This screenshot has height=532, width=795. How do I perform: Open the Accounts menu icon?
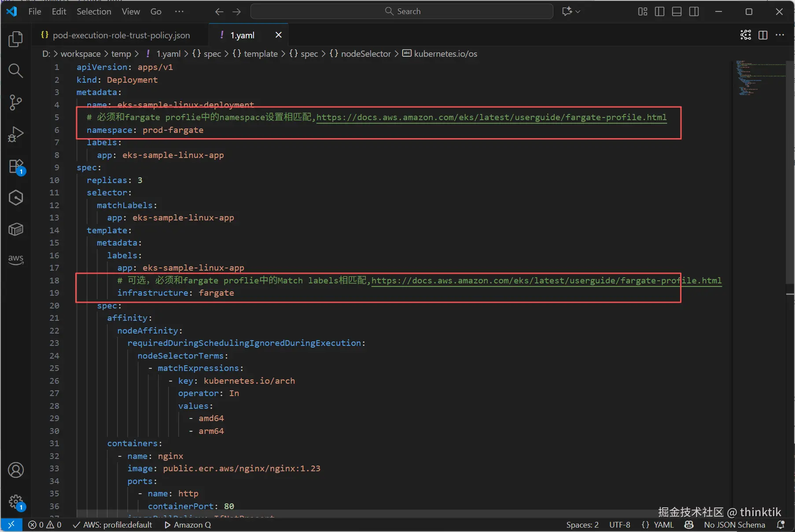[x=16, y=470]
